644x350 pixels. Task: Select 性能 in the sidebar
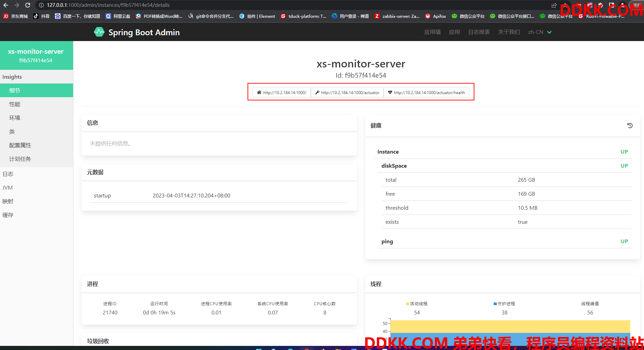pyautogui.click(x=37, y=104)
